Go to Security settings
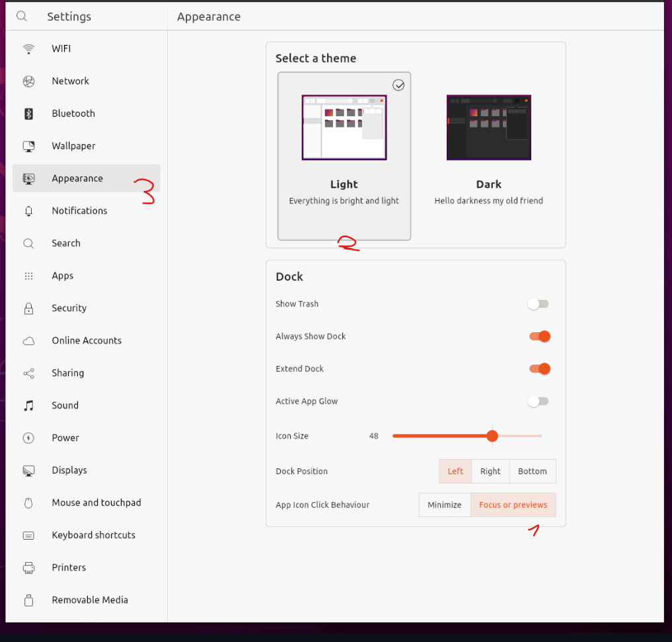The width and height of the screenshot is (672, 642). pos(86,308)
